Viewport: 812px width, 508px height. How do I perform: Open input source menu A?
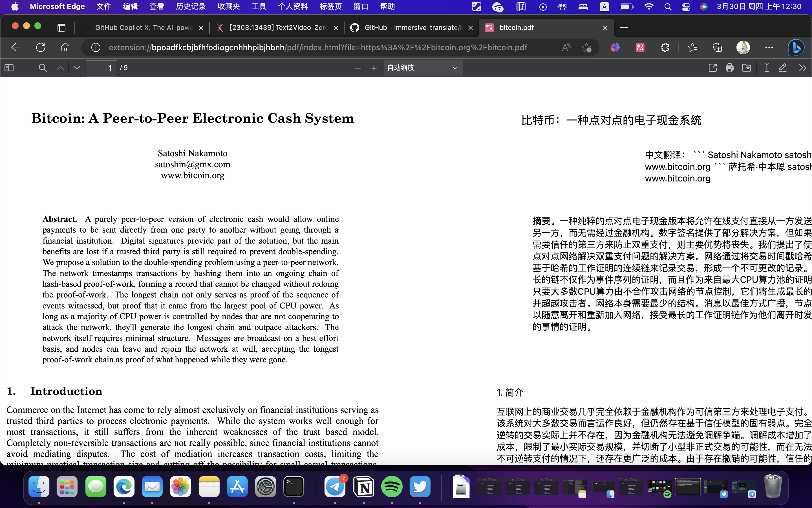(x=604, y=7)
